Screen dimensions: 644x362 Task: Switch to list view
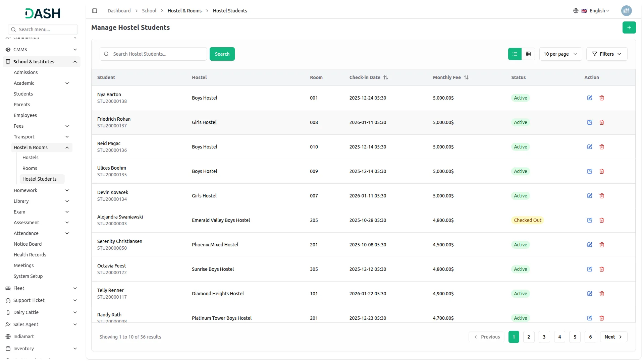click(515, 54)
